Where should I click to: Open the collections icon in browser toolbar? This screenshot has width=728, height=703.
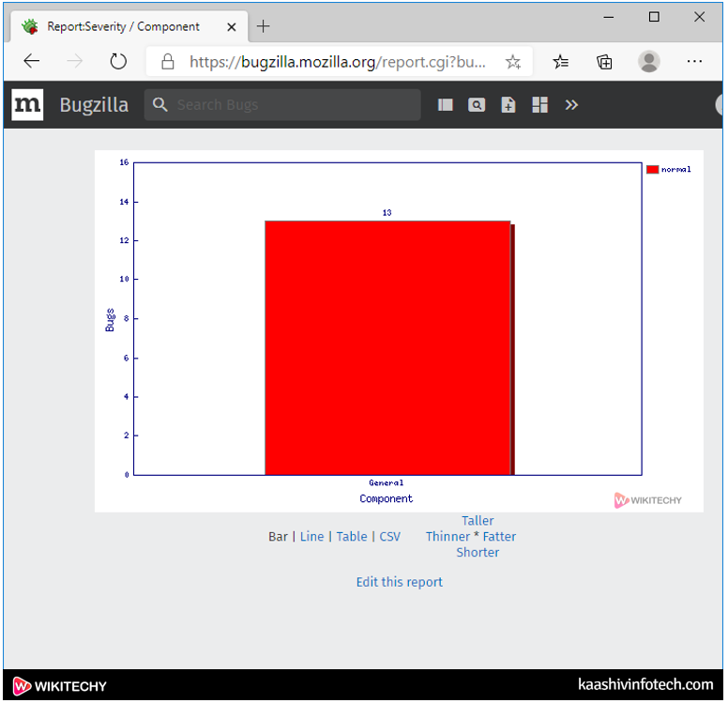point(605,62)
